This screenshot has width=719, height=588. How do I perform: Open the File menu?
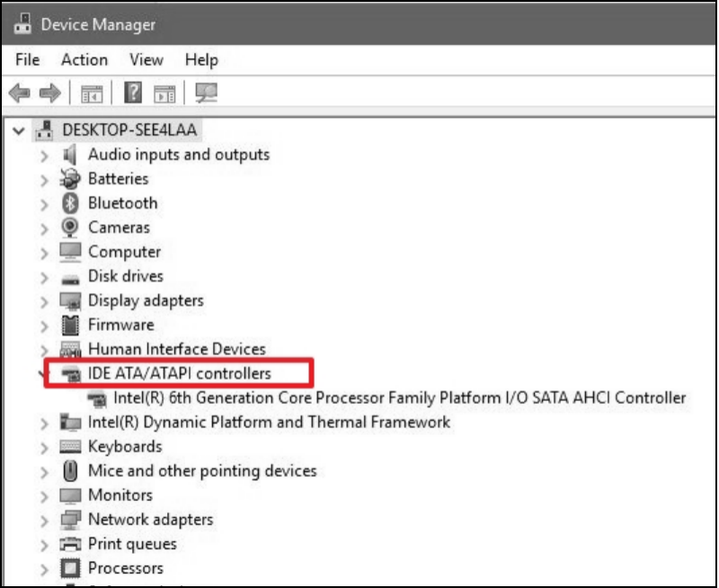[x=27, y=59]
